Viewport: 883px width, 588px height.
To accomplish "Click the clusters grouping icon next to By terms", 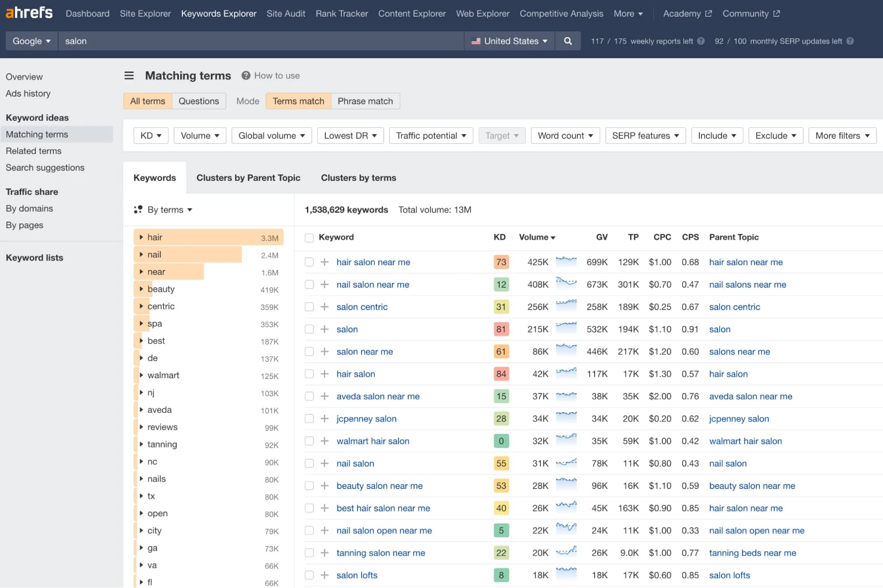I will (138, 209).
